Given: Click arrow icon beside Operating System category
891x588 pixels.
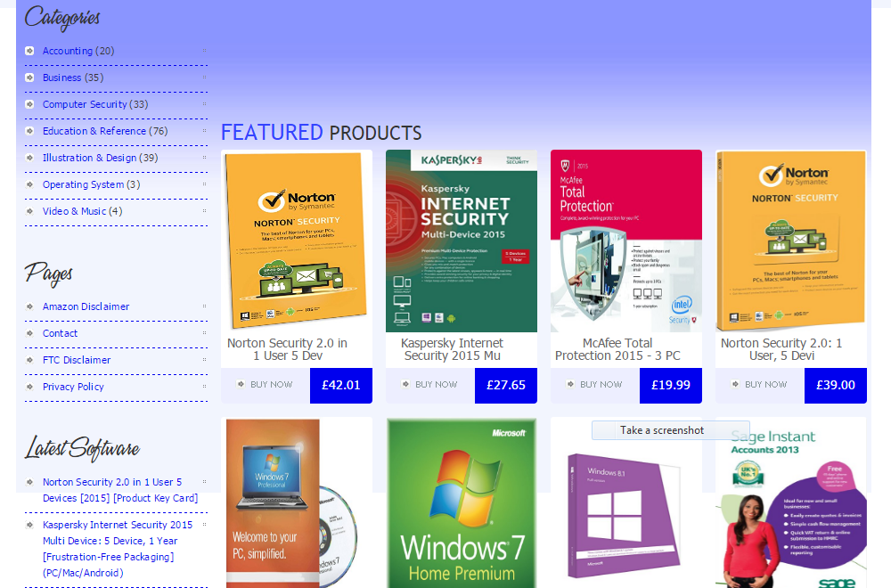Looking at the screenshot, I should click(x=29, y=184).
